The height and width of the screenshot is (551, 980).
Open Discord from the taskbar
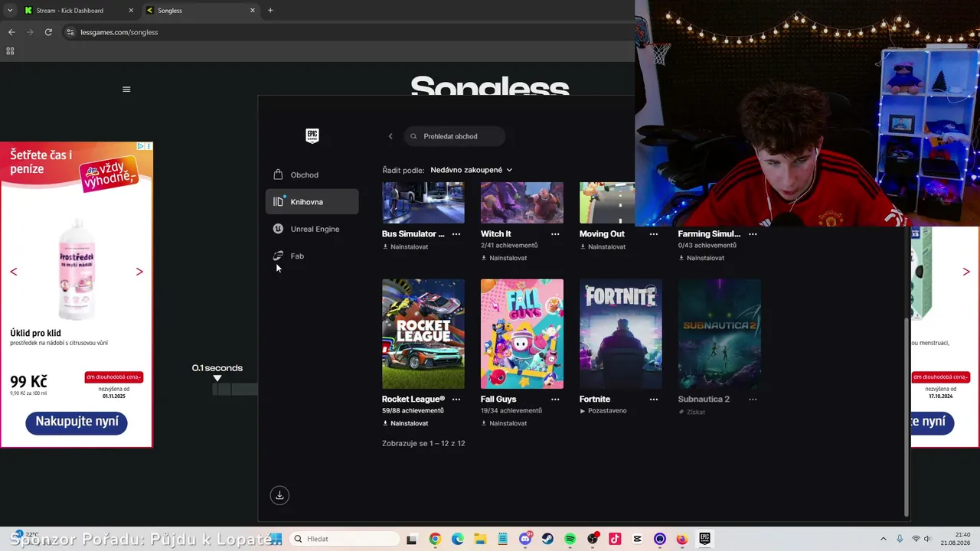(x=525, y=539)
